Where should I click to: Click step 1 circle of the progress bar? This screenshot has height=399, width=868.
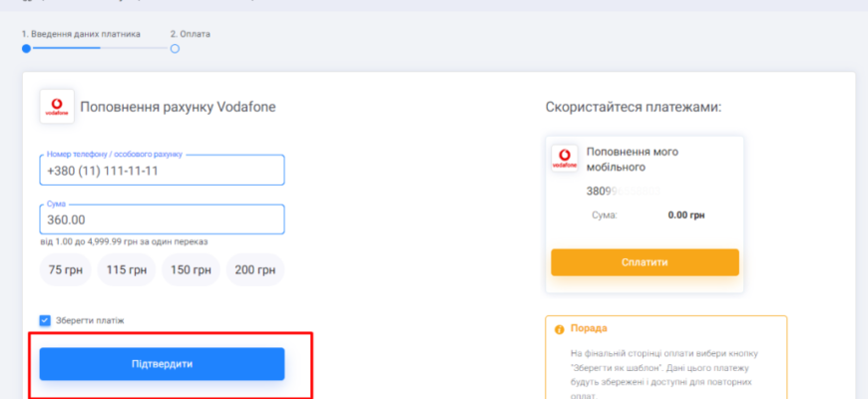(x=26, y=49)
